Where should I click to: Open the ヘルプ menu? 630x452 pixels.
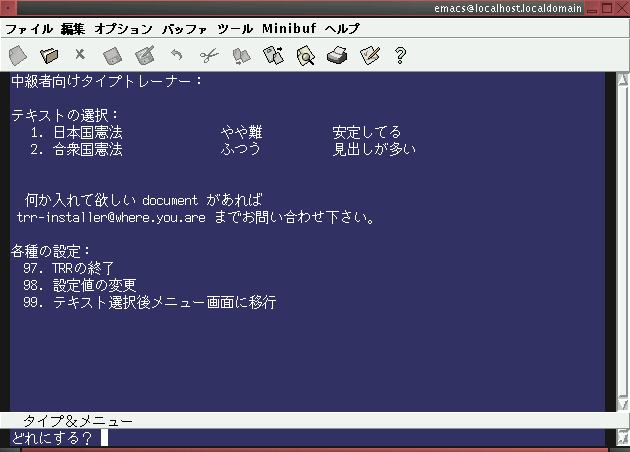(x=342, y=29)
